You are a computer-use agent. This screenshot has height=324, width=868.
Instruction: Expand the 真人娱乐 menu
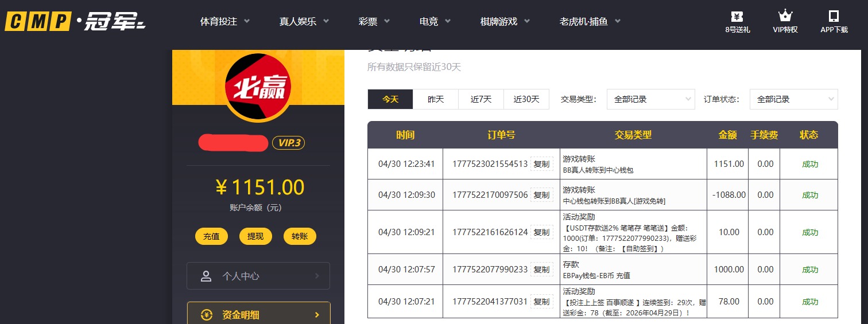pyautogui.click(x=304, y=21)
